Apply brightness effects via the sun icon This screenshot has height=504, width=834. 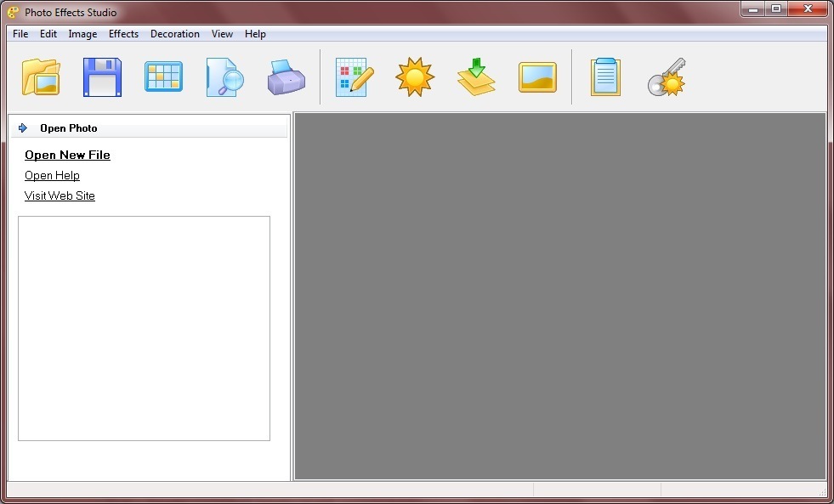pyautogui.click(x=414, y=76)
